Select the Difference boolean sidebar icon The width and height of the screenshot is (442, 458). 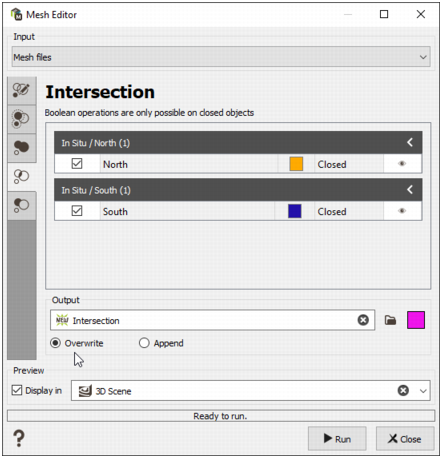(x=22, y=205)
